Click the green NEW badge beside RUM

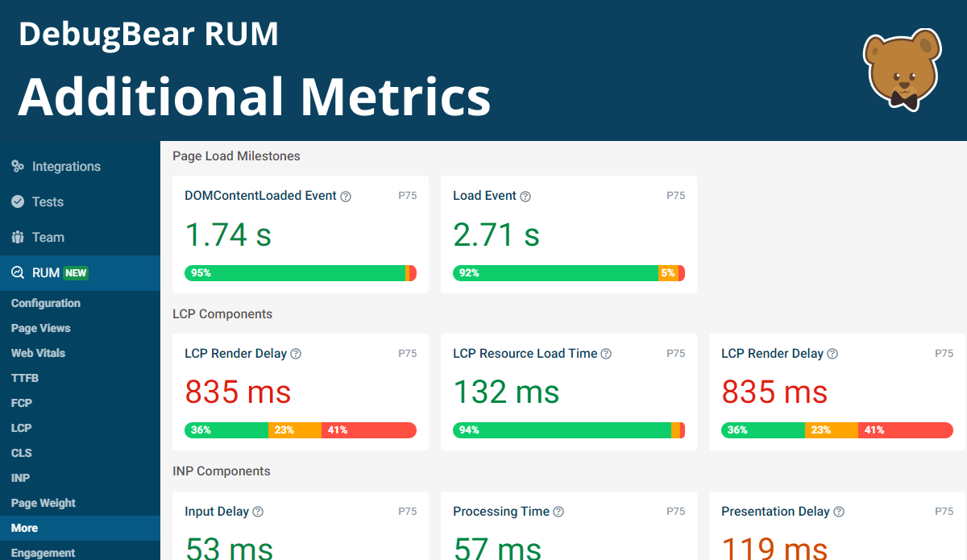(76, 273)
